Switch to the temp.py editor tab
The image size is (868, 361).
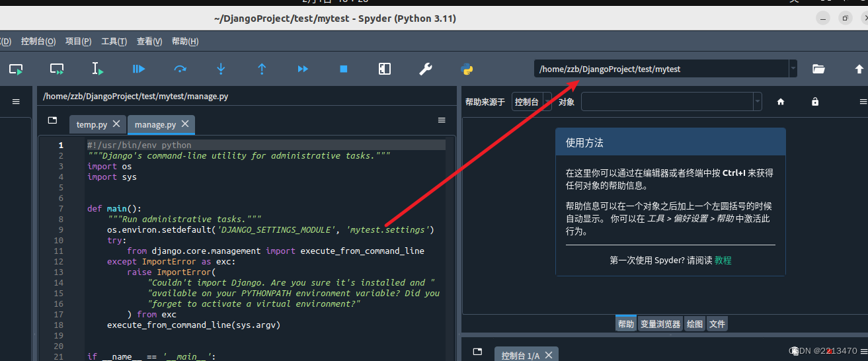tap(92, 124)
